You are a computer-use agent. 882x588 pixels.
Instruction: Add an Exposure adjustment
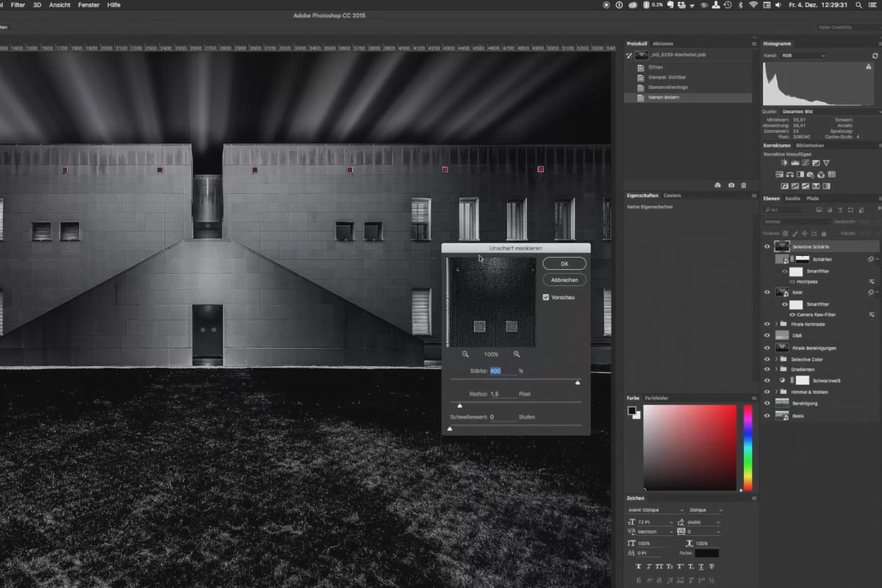(816, 162)
